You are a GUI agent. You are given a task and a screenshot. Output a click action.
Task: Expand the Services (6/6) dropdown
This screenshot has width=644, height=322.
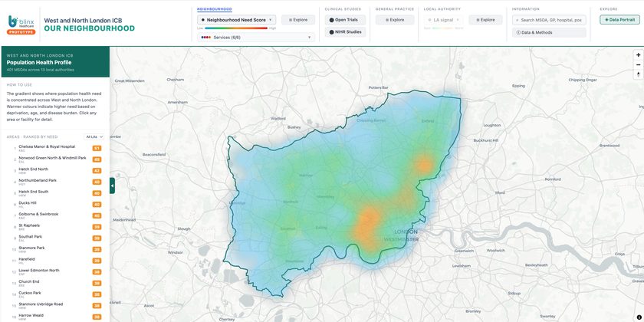[x=256, y=38]
